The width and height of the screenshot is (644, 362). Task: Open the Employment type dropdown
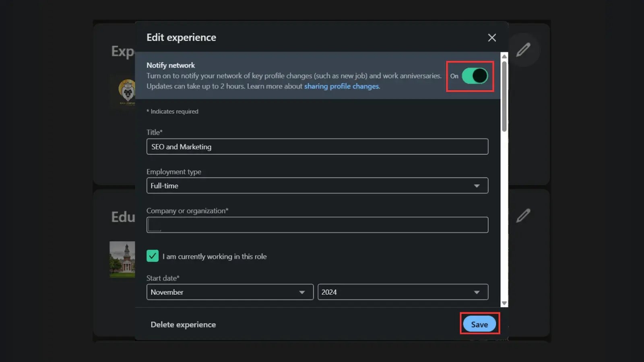(x=317, y=186)
